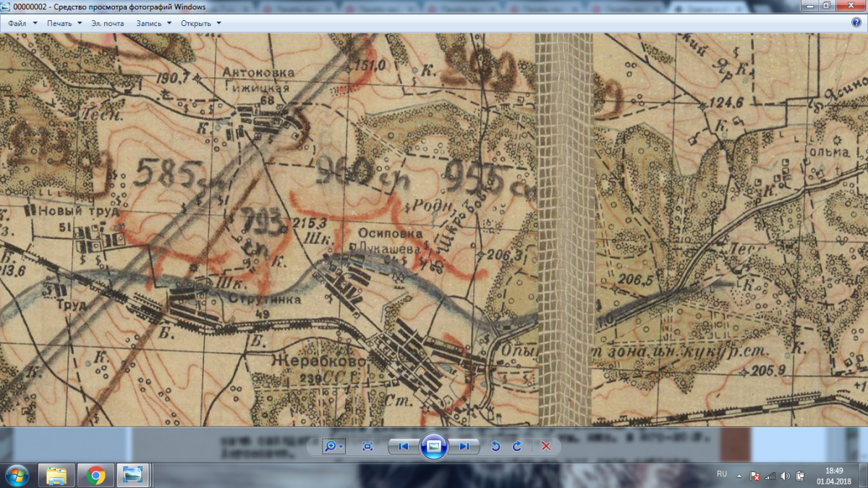The width and height of the screenshot is (868, 488).
Task: Launch Google Chrome from the taskbar
Action: coord(95,476)
